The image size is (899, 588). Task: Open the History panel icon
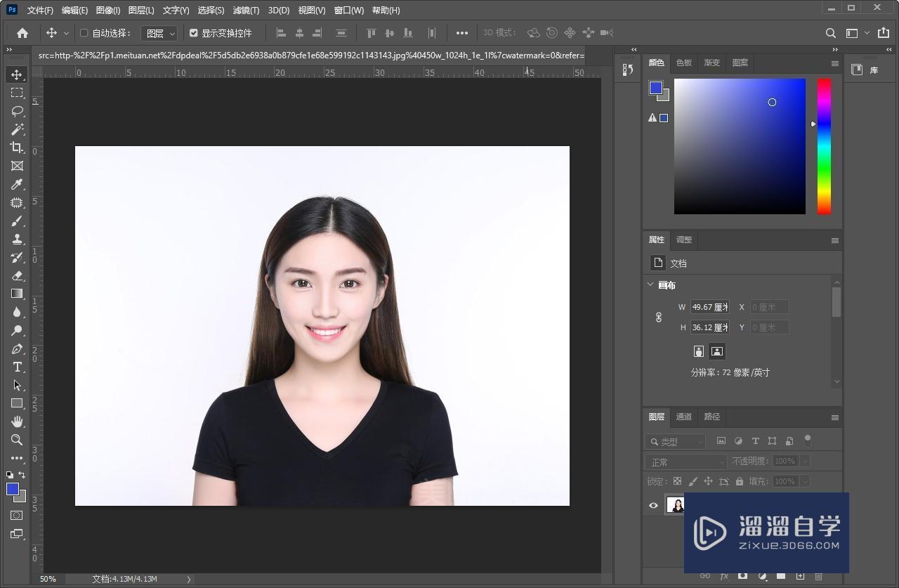point(628,70)
